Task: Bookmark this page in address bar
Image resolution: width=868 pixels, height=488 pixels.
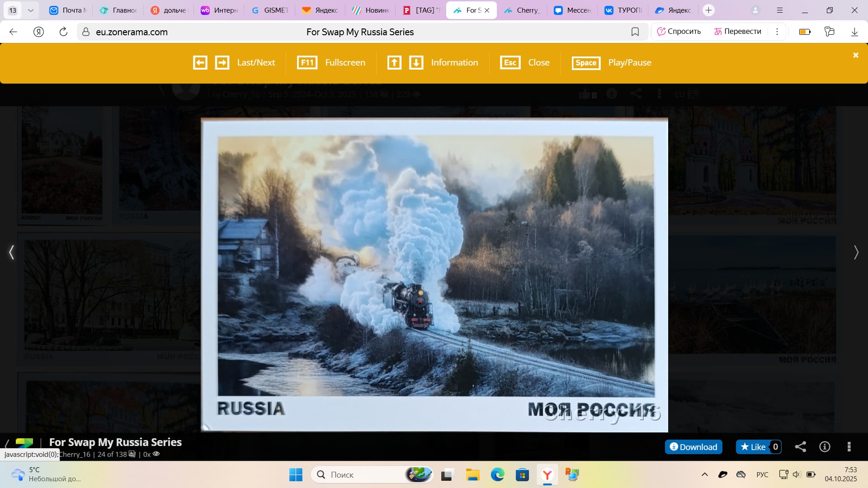Action: [x=635, y=32]
